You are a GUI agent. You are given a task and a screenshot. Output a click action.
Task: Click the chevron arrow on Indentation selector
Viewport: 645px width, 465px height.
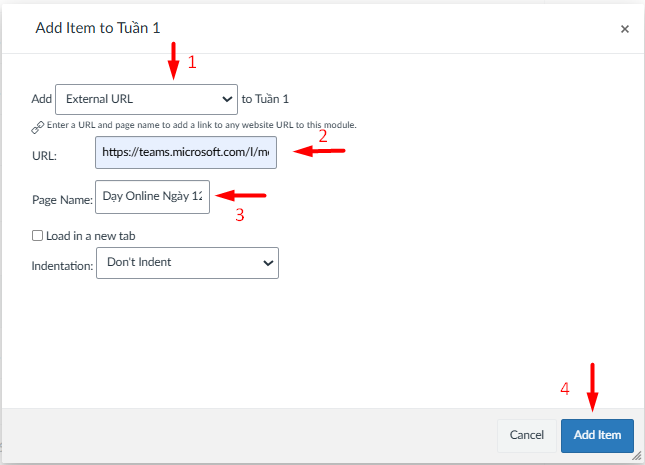pos(267,263)
